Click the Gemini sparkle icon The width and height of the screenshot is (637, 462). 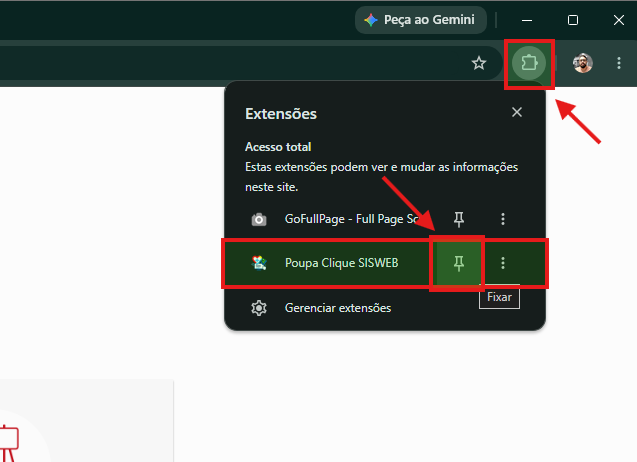point(370,20)
